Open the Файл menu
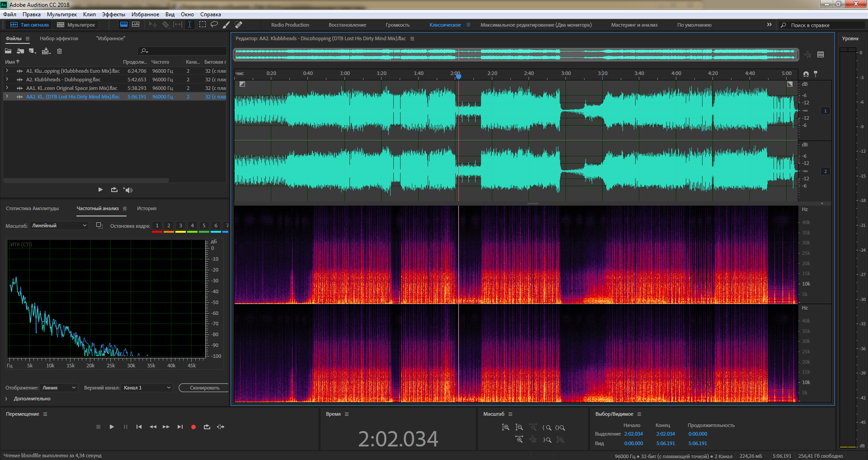The image size is (868, 460). pyautogui.click(x=10, y=14)
